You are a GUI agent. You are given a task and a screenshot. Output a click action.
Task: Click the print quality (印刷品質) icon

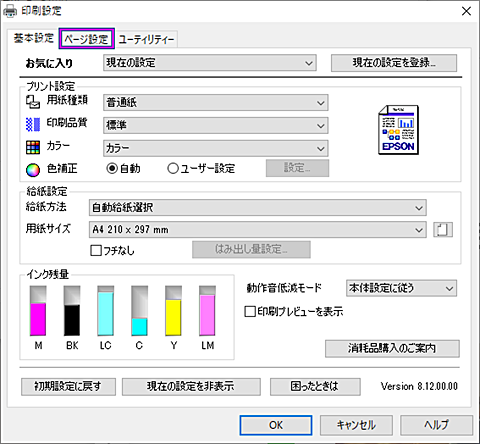(33, 124)
